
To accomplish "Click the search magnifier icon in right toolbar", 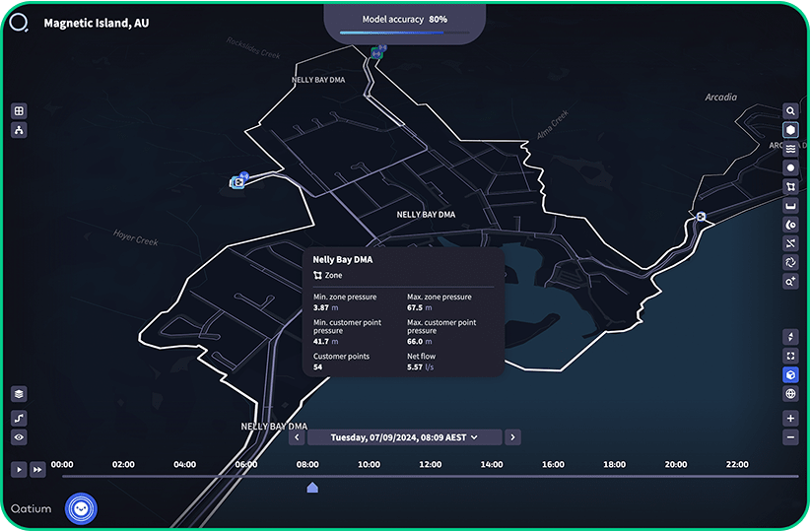I will click(790, 111).
